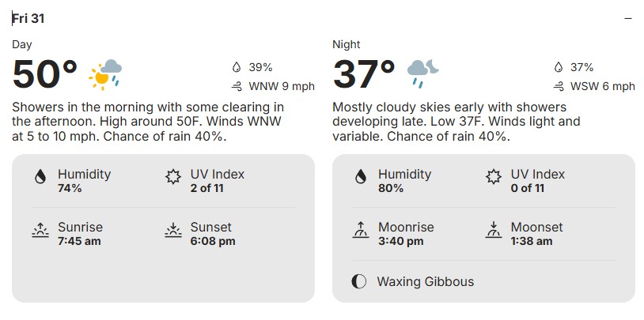Click the night UV Index sun icon
This screenshot has height=320, width=644.
[494, 177]
